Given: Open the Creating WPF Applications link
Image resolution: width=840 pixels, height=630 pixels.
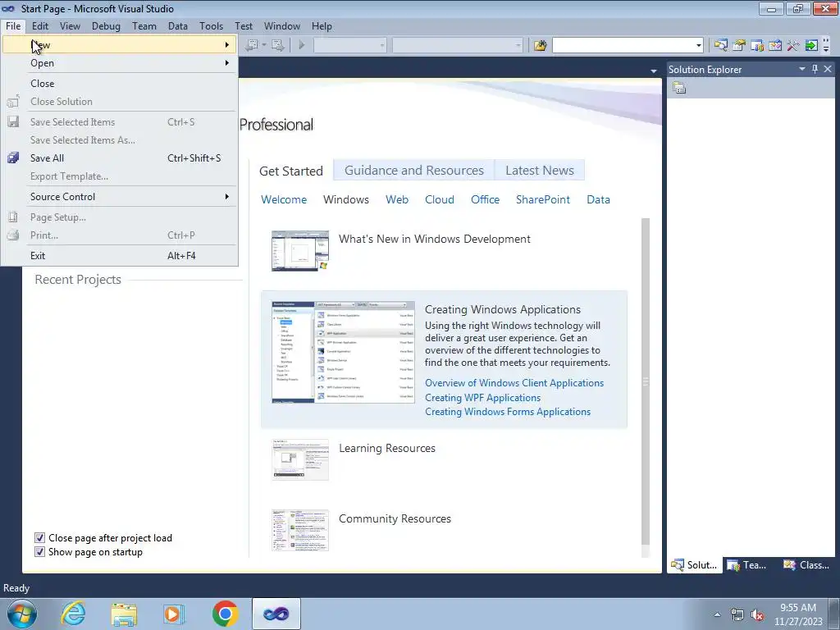Looking at the screenshot, I should coord(482,398).
